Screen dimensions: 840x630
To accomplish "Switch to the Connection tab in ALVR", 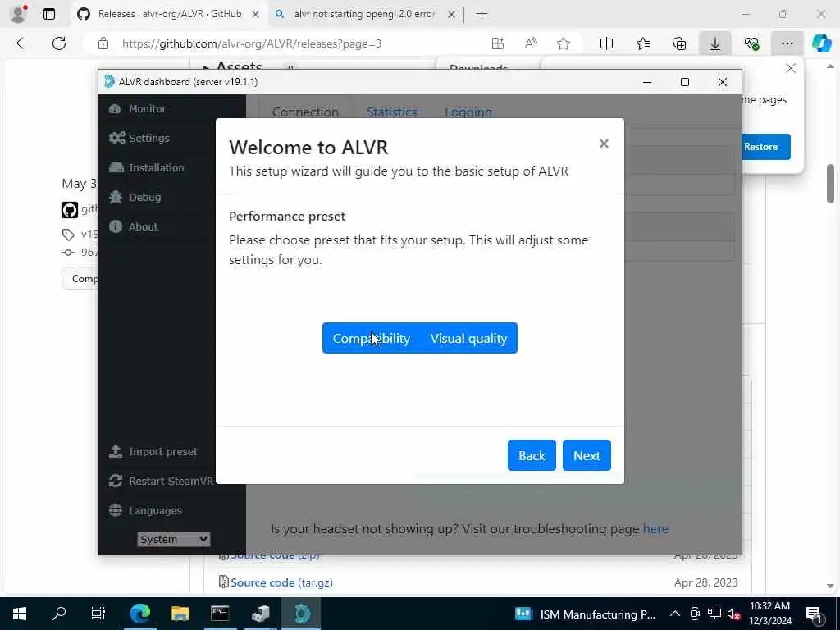I will tap(305, 112).
